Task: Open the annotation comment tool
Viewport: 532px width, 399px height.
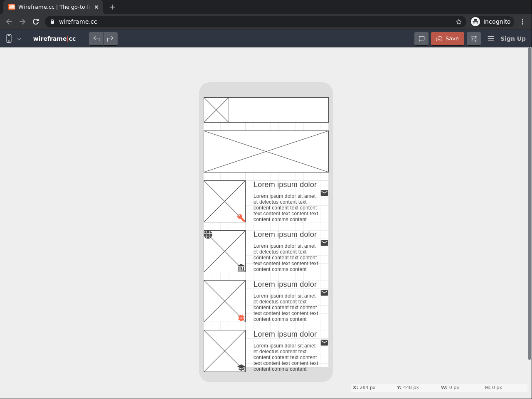Action: pyautogui.click(x=421, y=39)
